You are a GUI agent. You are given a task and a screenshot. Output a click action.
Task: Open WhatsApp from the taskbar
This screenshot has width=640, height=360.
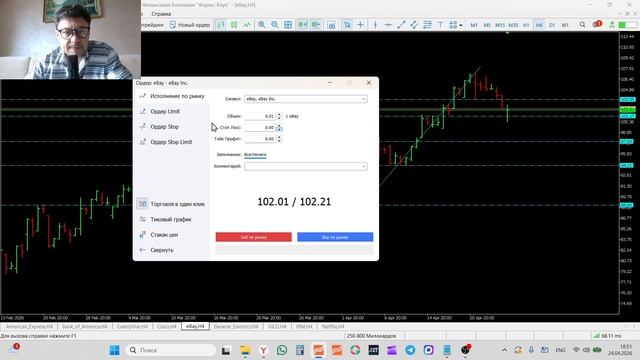(x=282, y=350)
